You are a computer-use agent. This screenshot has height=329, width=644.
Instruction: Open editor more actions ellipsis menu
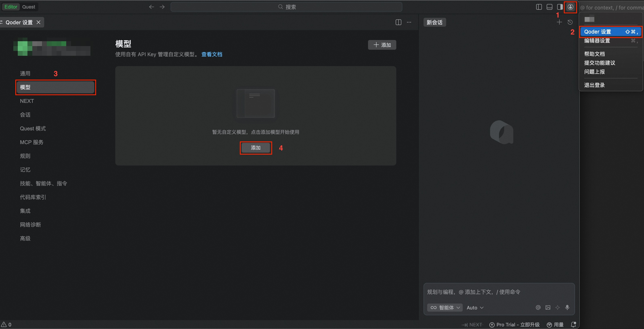409,22
